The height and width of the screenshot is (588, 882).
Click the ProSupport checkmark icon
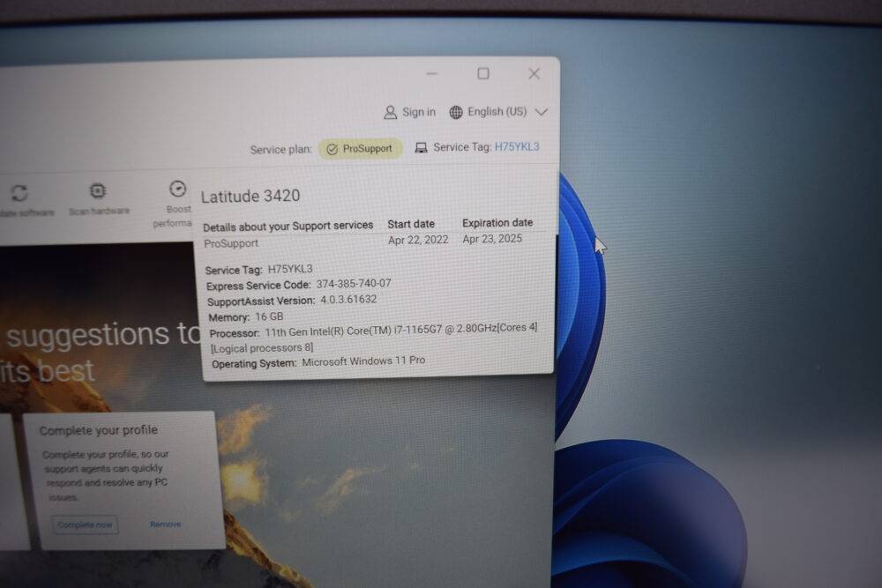pyautogui.click(x=332, y=149)
